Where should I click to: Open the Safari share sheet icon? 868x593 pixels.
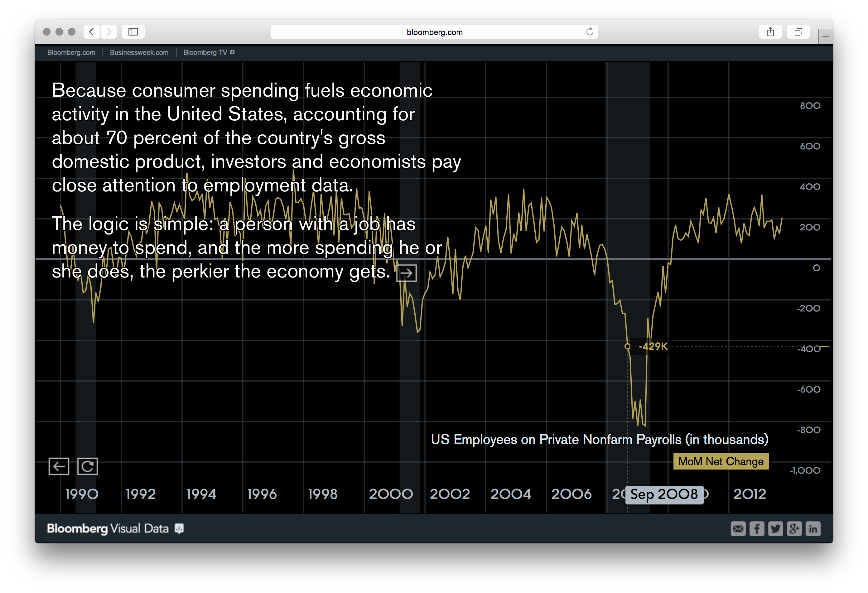(x=770, y=32)
